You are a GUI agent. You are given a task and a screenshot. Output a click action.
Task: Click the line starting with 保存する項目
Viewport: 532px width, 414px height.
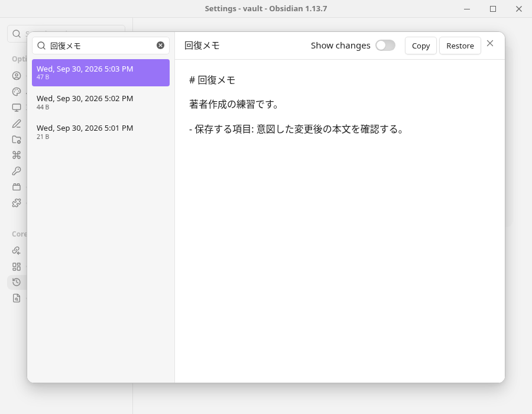point(296,129)
